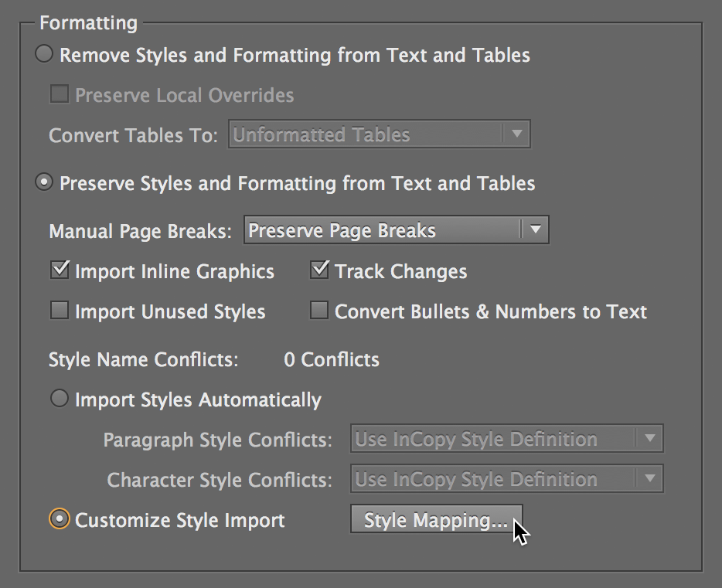Click the Character Style Conflicts dropdown arrow
Screen dimensions: 722x588
coord(649,478)
